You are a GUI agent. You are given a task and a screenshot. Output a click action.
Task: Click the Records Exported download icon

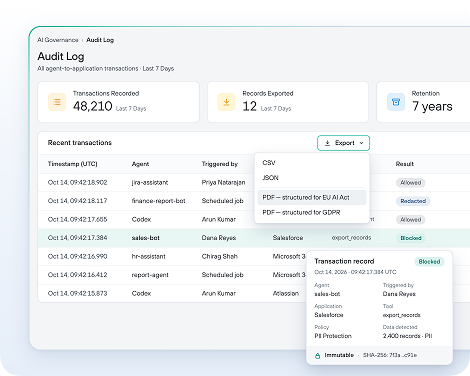click(226, 102)
